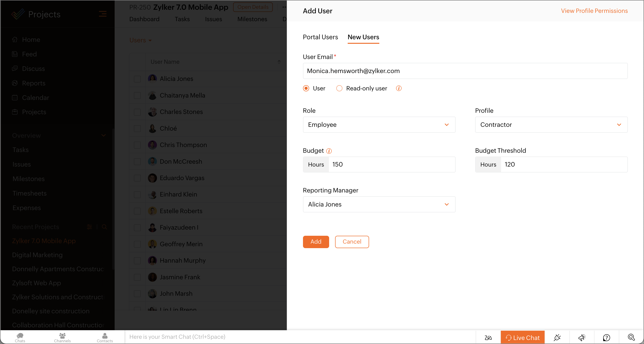Click Jasmine Frank in the user list

180,277
